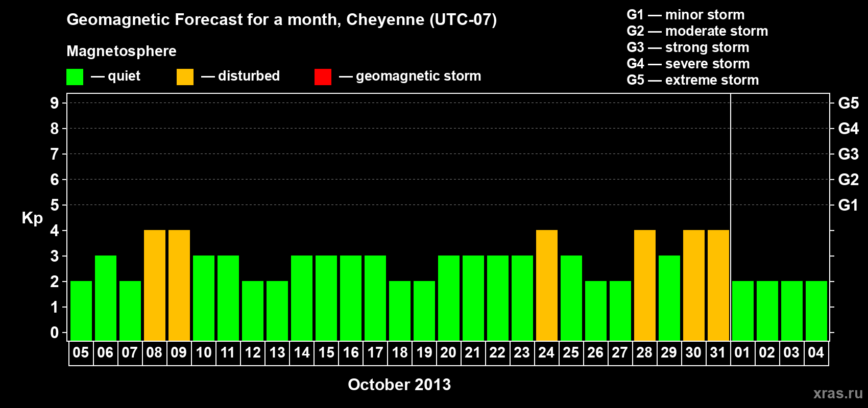Viewport: 868px width, 408px height.
Task: Click the red geomagnetic storm legend swatch
Action: pos(323,77)
